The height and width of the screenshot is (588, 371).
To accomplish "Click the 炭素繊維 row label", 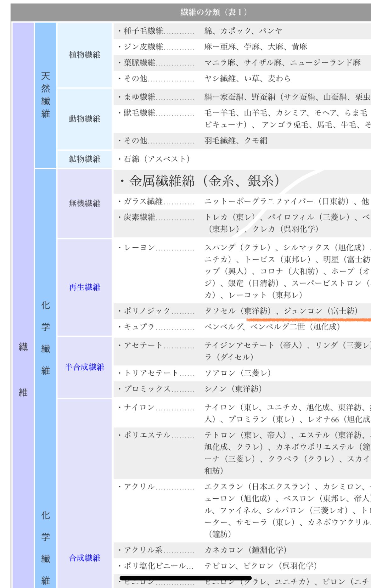I will click(x=139, y=217).
